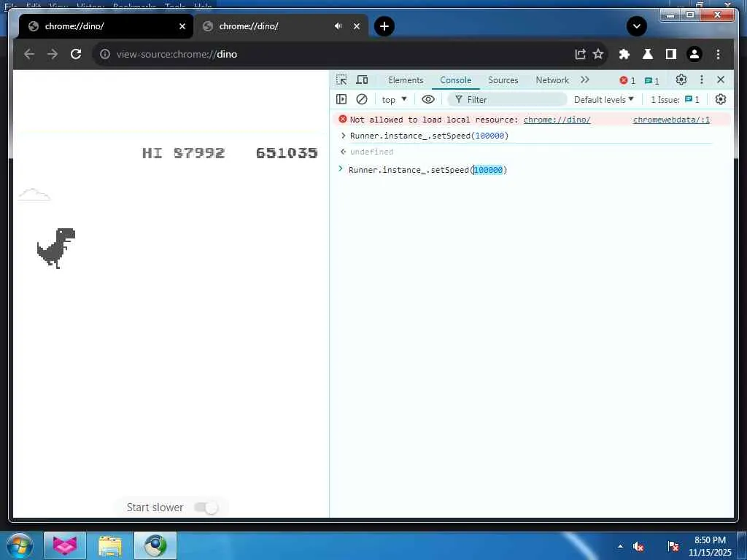Open the profile avatar menu
This screenshot has height=560, width=747.
694,54
